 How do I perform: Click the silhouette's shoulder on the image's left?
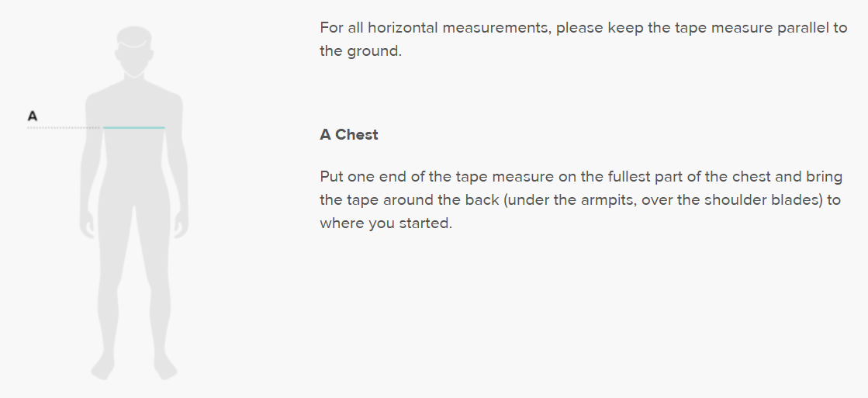pyautogui.click(x=97, y=101)
